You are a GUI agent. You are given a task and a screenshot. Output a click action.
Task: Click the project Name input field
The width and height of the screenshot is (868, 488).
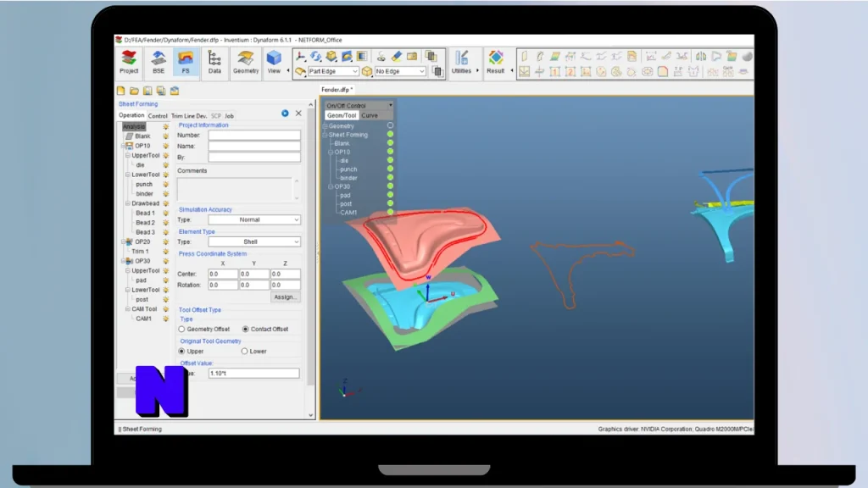pyautogui.click(x=254, y=146)
